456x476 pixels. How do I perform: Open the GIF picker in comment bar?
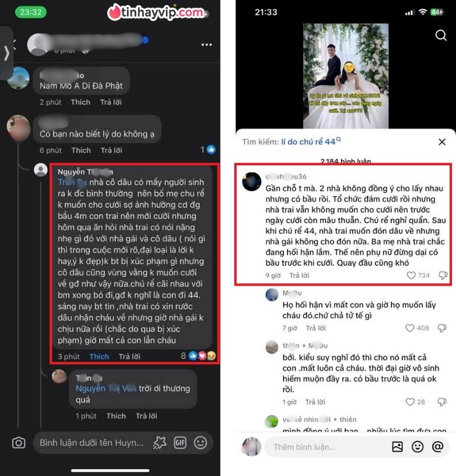click(180, 442)
